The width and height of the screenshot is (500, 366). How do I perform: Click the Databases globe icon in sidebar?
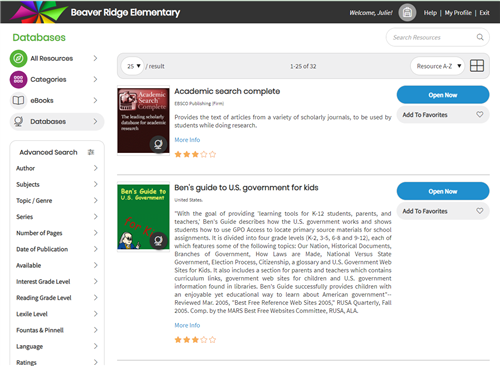click(x=18, y=121)
